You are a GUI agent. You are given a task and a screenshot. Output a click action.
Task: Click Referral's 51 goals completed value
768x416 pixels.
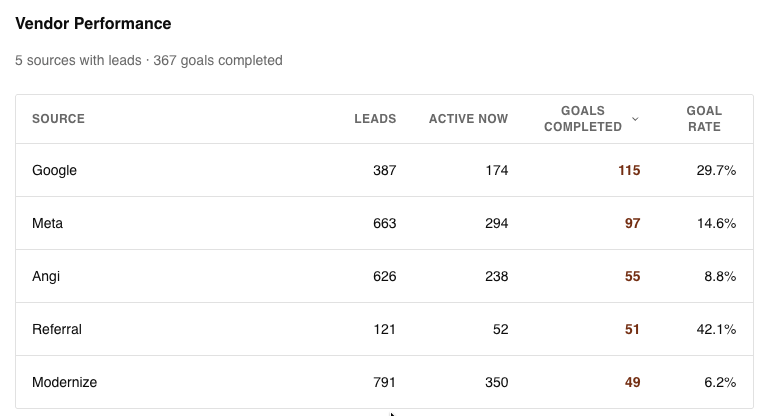632,330
